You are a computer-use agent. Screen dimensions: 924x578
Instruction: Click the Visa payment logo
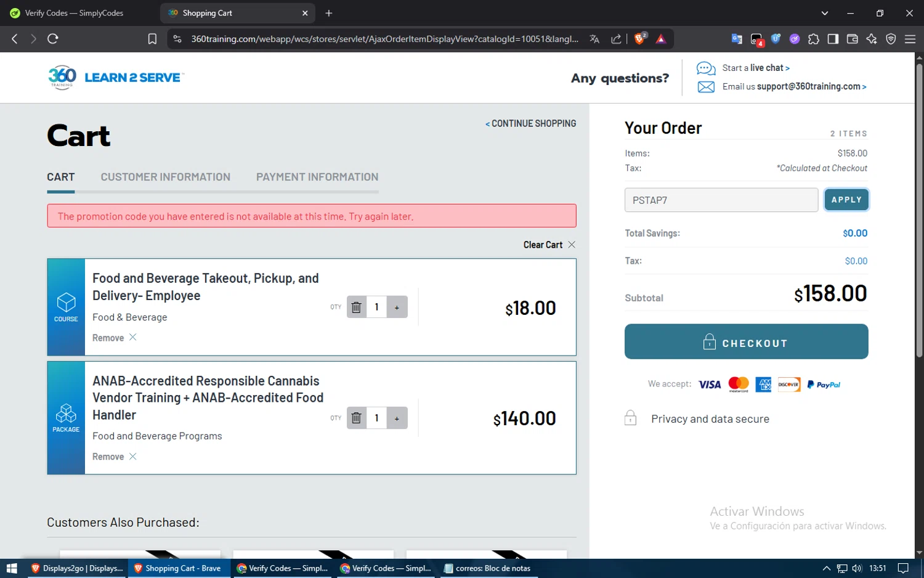(710, 385)
